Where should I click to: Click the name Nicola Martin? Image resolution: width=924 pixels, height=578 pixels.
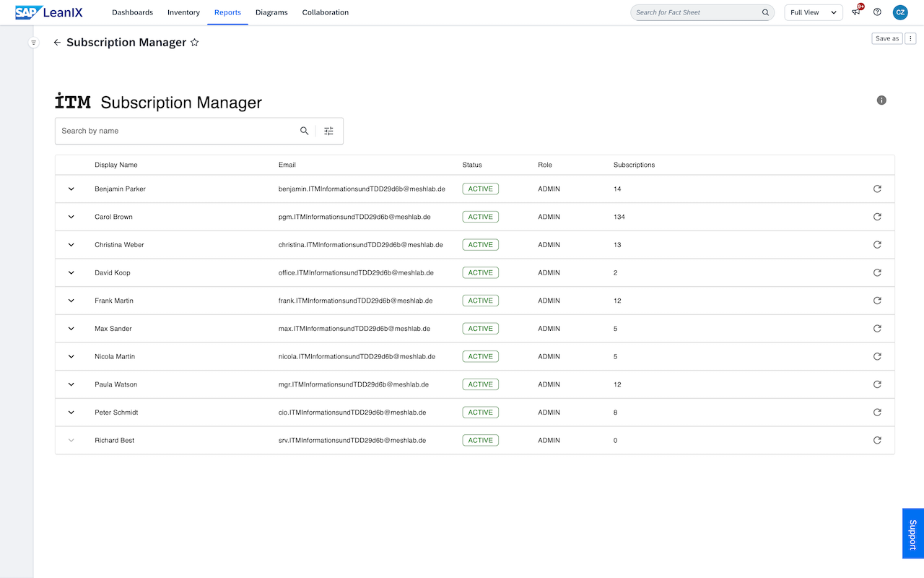115,356
